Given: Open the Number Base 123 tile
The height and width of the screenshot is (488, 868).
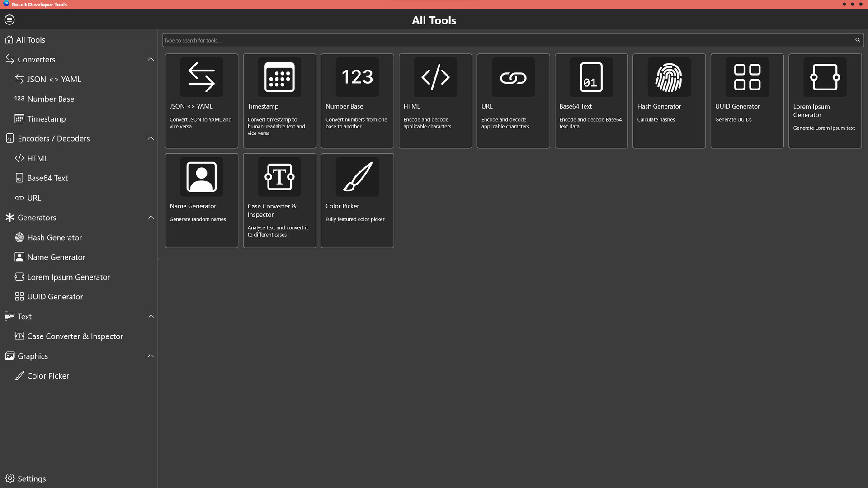Looking at the screenshot, I should [357, 77].
